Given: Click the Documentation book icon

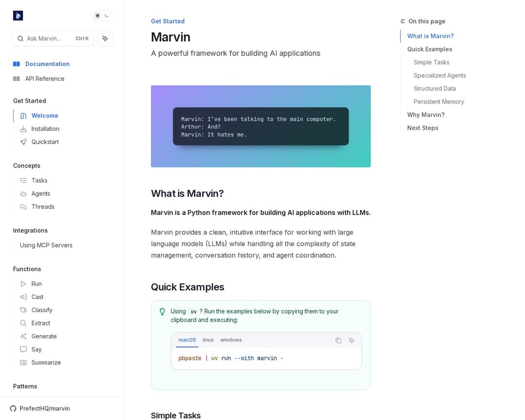Looking at the screenshot, I should click(17, 64).
